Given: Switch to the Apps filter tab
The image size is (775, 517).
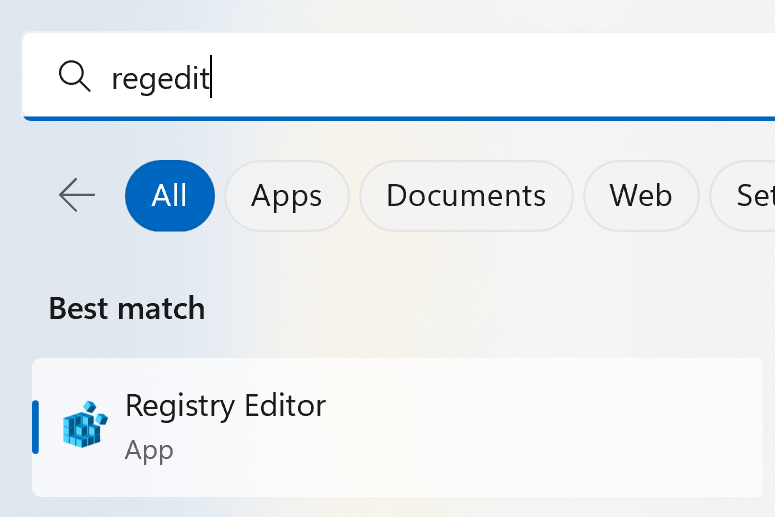Looking at the screenshot, I should [x=287, y=195].
